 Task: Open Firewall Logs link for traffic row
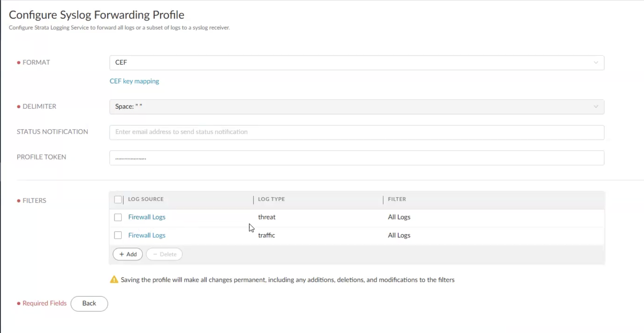tap(147, 235)
